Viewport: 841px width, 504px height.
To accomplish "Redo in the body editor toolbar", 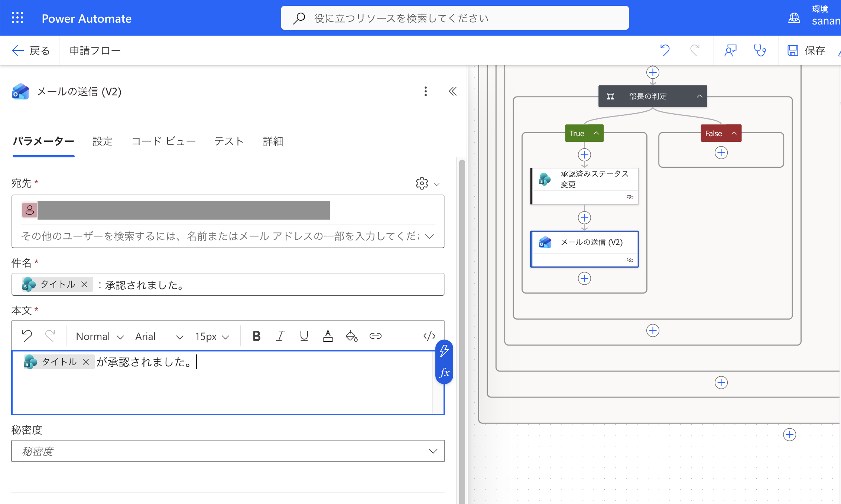I will pyautogui.click(x=50, y=336).
